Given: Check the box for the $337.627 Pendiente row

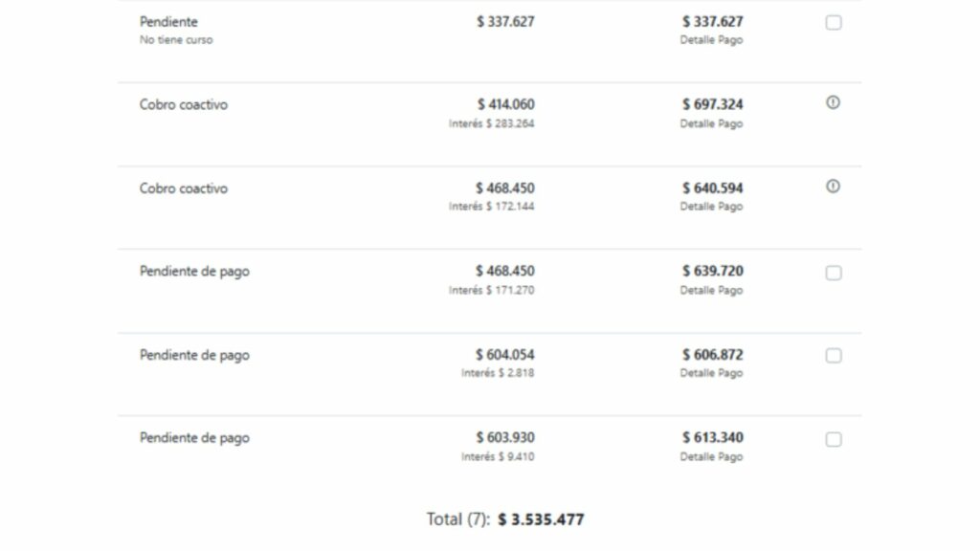Looking at the screenshot, I should tap(834, 23).
